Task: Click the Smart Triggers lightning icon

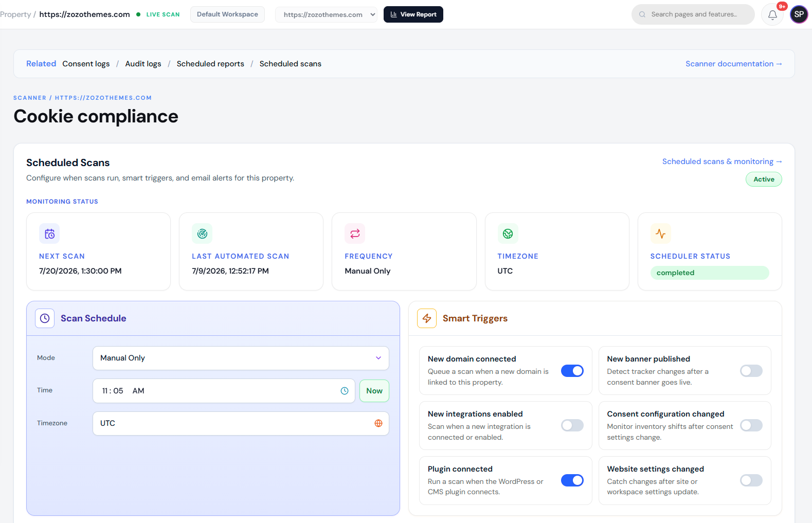Action: [x=427, y=318]
